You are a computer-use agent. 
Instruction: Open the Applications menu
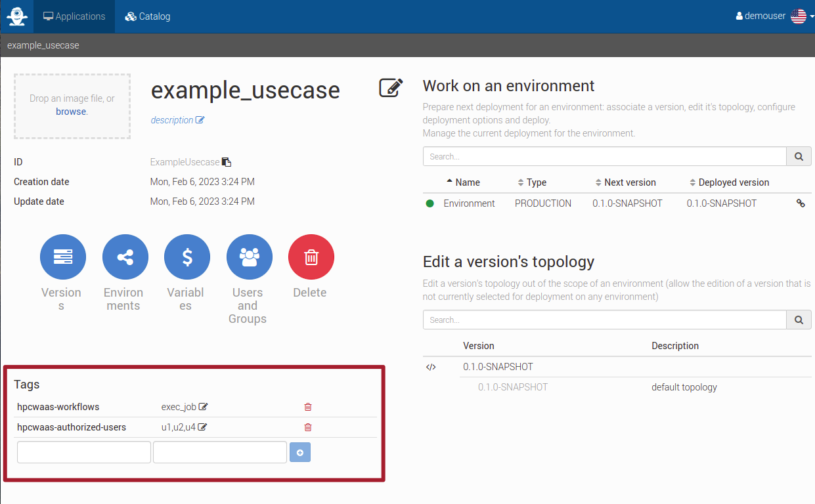click(x=74, y=16)
